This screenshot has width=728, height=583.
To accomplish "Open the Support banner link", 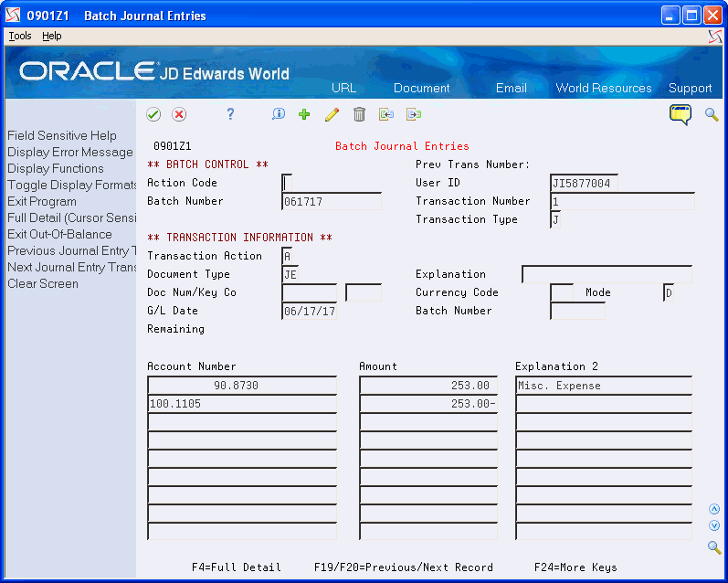I will pyautogui.click(x=690, y=89).
